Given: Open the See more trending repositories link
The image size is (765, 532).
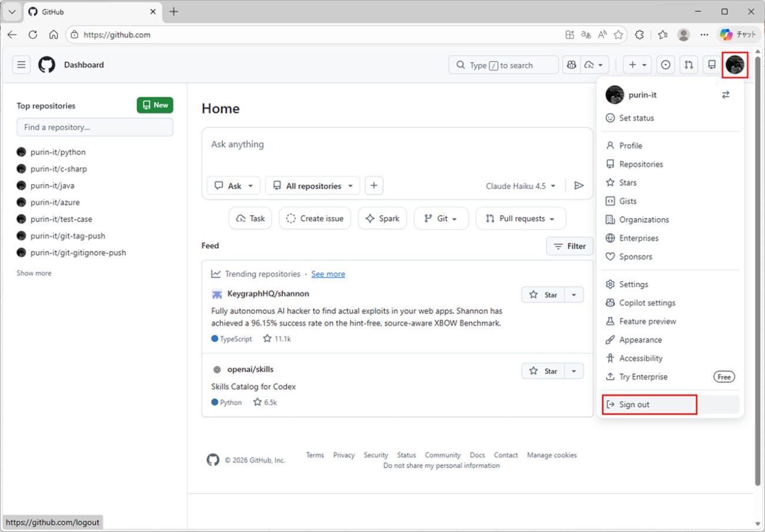Looking at the screenshot, I should 328,274.
